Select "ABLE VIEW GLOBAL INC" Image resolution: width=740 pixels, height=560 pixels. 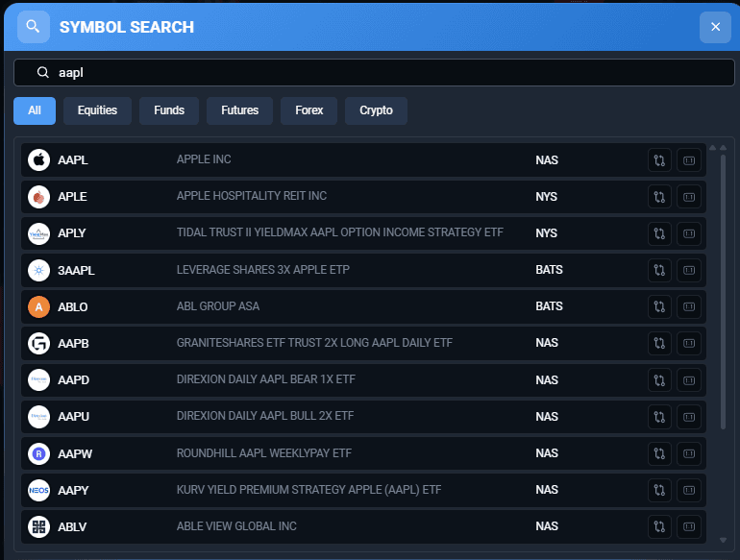(236, 526)
